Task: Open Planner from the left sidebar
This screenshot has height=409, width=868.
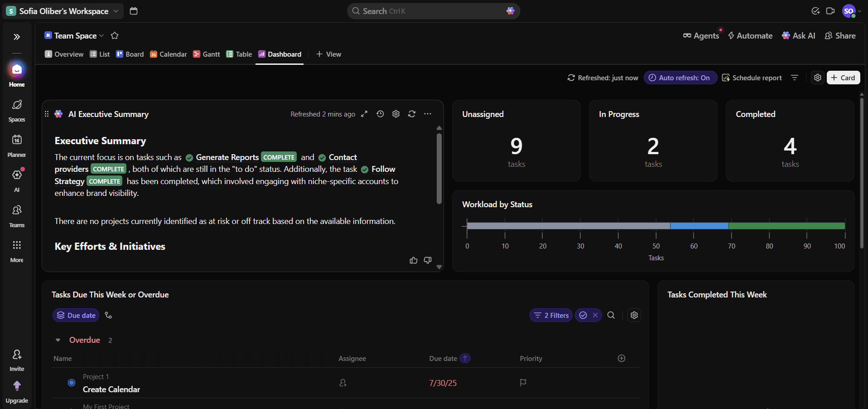Action: point(17,145)
